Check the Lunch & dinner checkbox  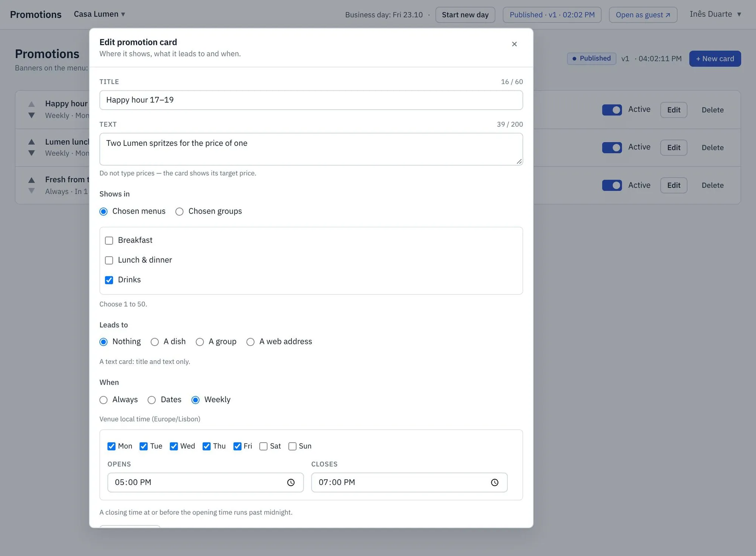(109, 260)
